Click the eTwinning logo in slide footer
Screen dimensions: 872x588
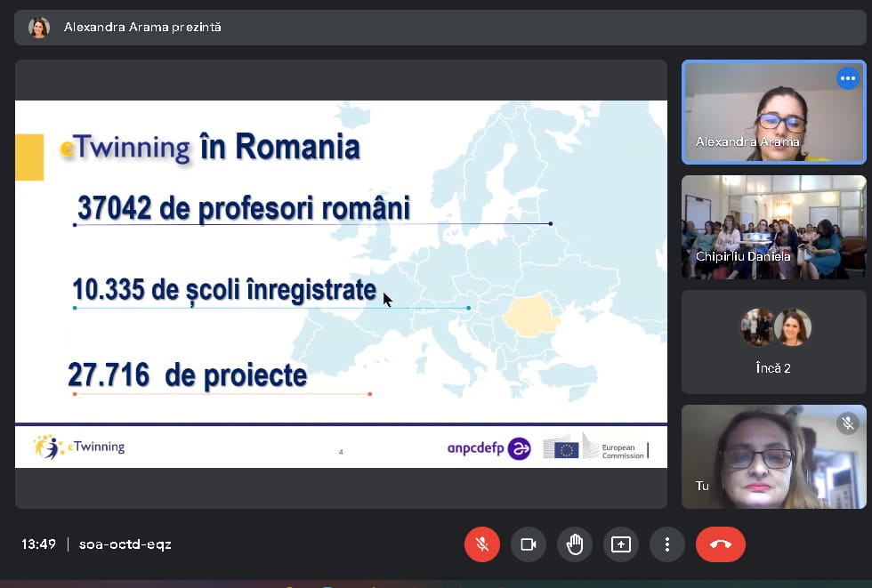(79, 447)
